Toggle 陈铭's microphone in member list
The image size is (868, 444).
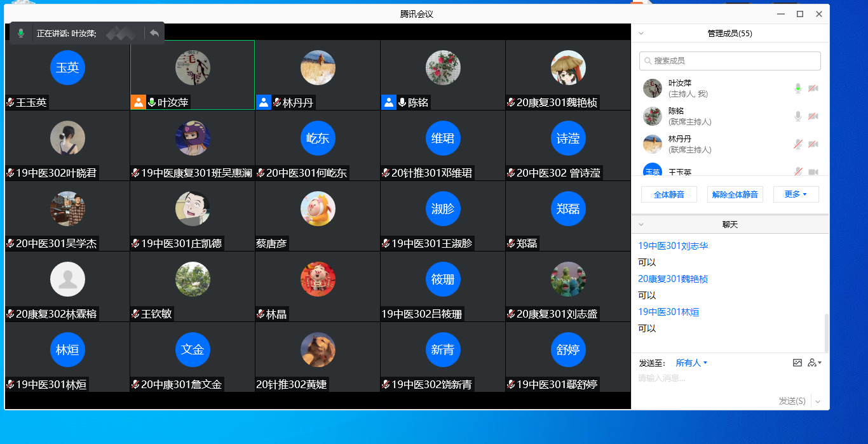pyautogui.click(x=798, y=116)
